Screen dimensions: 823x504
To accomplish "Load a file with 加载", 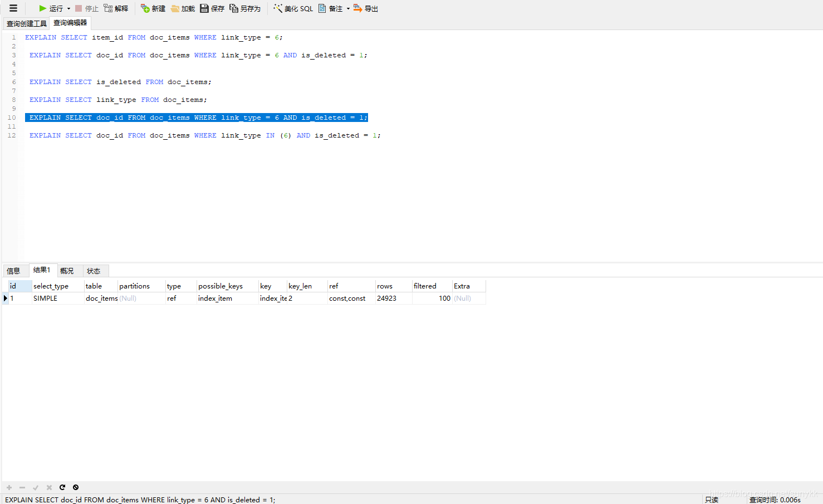I will coord(183,8).
